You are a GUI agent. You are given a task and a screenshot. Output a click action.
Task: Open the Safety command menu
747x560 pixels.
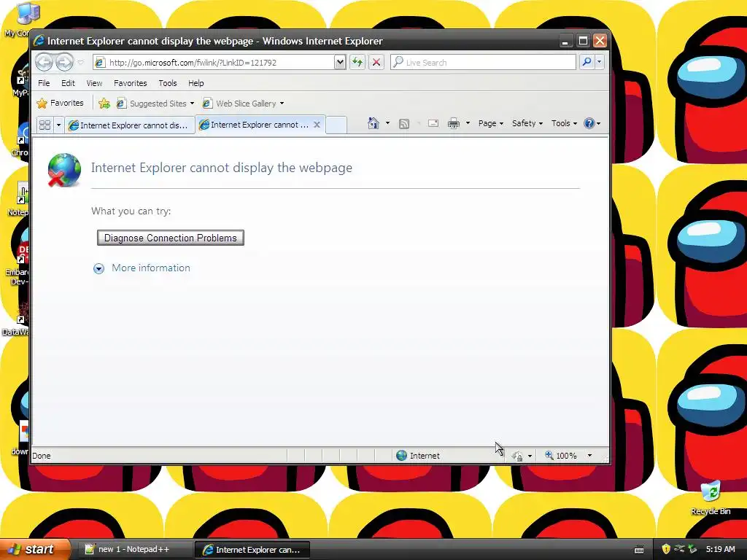(527, 123)
